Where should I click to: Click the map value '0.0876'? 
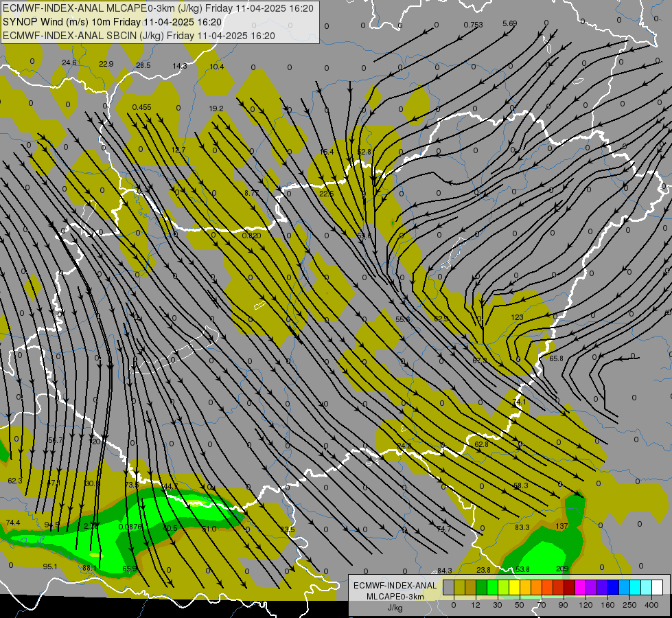click(130, 527)
